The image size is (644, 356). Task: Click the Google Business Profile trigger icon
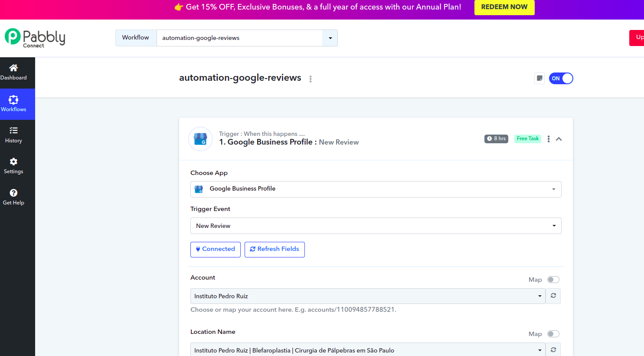point(200,139)
